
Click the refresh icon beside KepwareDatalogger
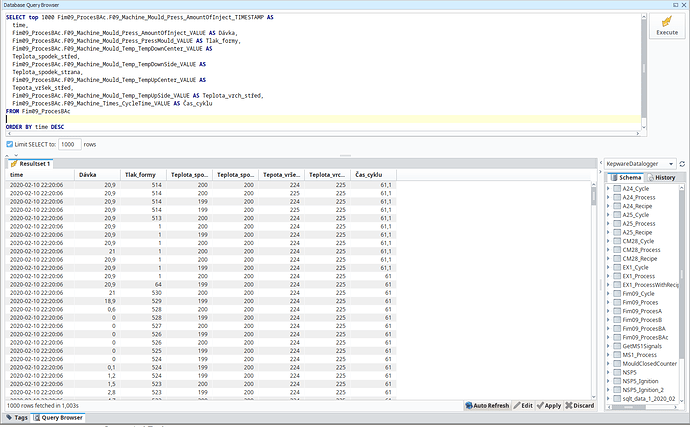[x=680, y=162]
